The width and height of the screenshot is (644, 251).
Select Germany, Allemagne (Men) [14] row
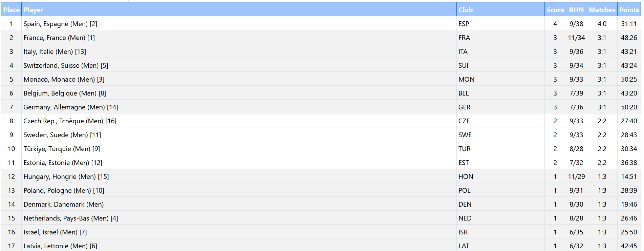click(71, 107)
